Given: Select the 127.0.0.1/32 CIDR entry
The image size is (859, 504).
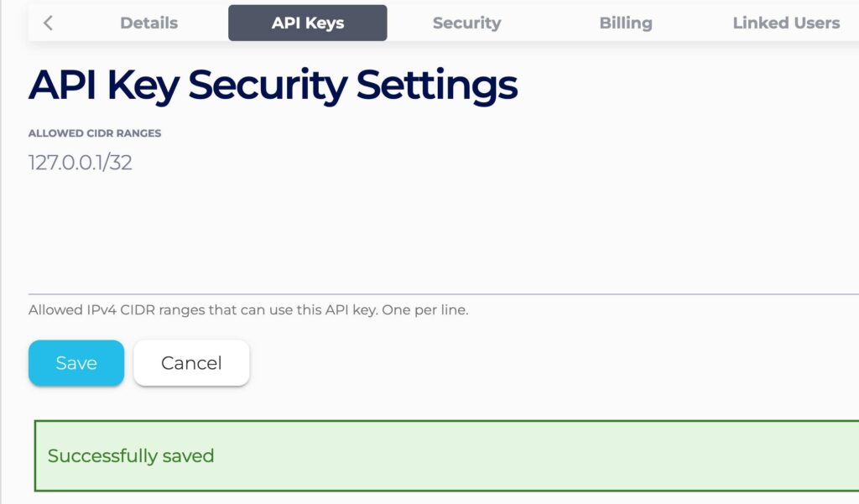Looking at the screenshot, I should [81, 162].
